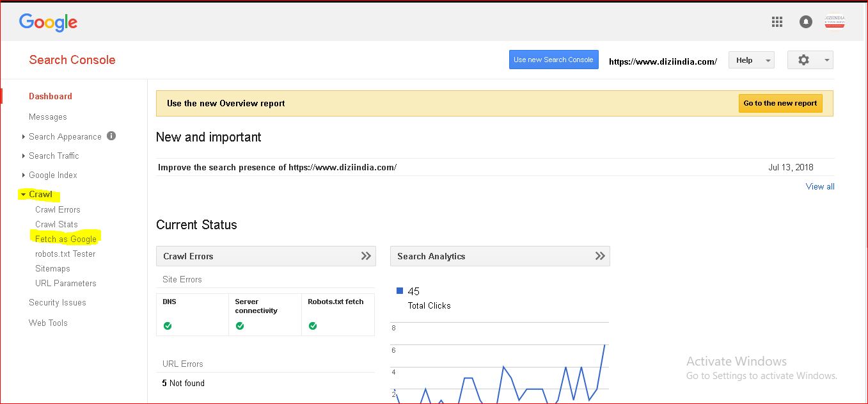Click the info icon beside Search Appearance
Image resolution: width=868 pixels, height=404 pixels.
pyautogui.click(x=111, y=136)
